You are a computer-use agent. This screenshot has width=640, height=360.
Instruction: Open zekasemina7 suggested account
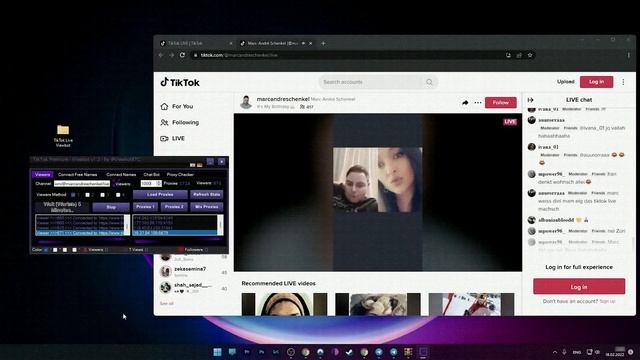pyautogui.click(x=193, y=271)
